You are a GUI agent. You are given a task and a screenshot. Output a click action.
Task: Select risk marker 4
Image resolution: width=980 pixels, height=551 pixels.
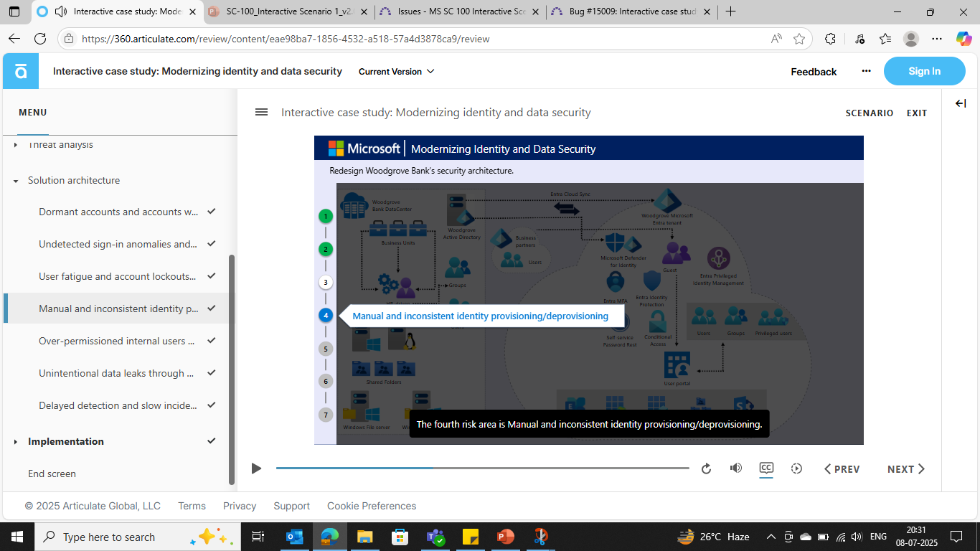[x=326, y=315]
